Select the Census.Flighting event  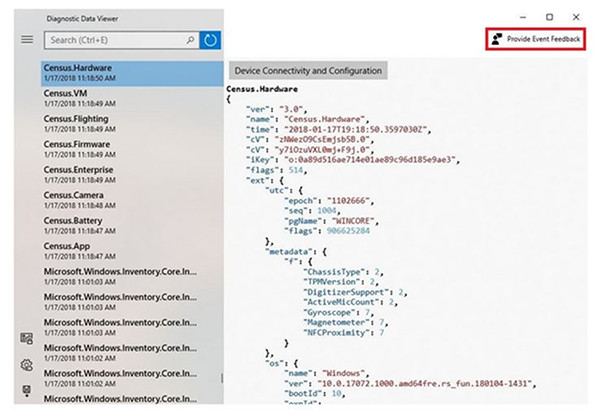coord(132,124)
